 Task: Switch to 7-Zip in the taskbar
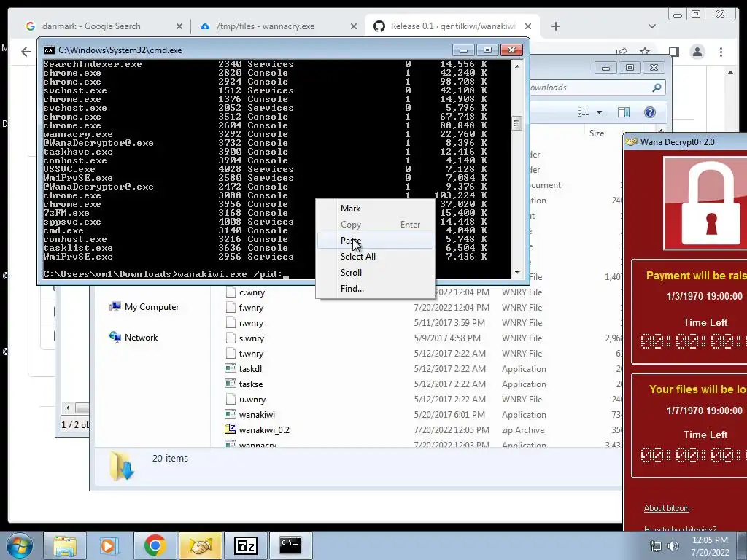coord(245,545)
